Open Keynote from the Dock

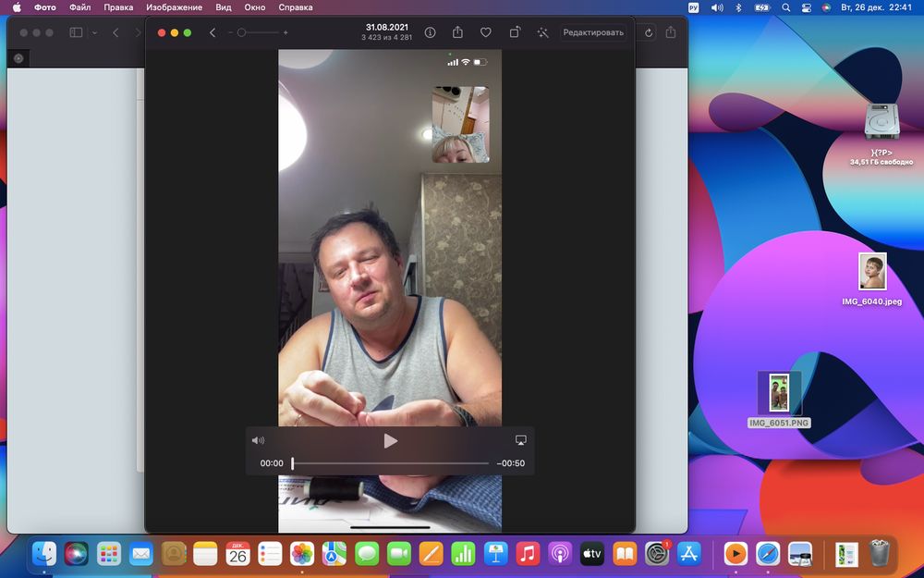(495, 554)
